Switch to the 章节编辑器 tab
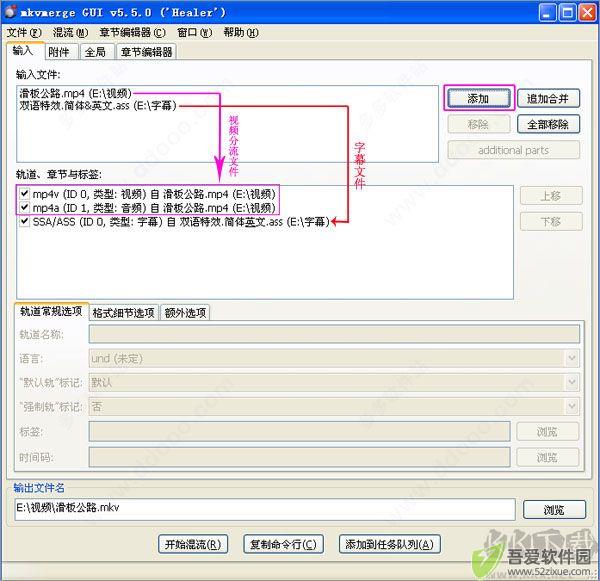Viewport: 600px width, 581px height. (x=146, y=52)
